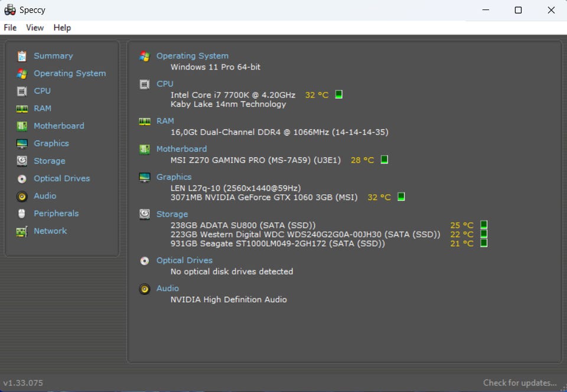Screen dimensions: 567x392
Task: Click the Windows flag icon in summary panel
Action: click(x=145, y=56)
